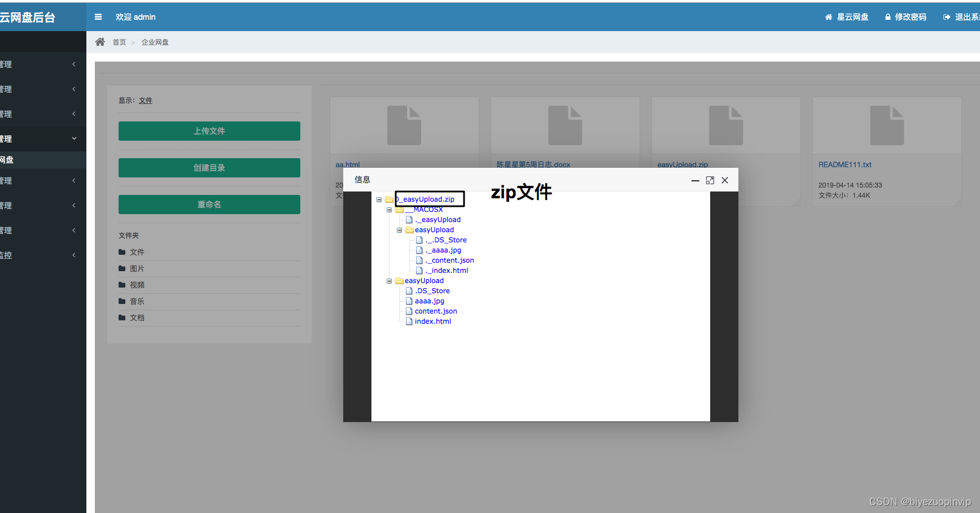Click the file icon of content.json
Image resolution: width=980 pixels, height=513 pixels.
409,311
